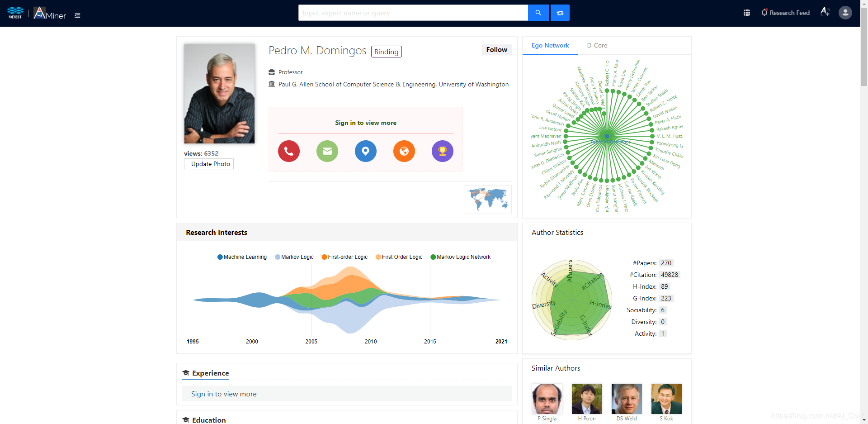Click the swap search mode button
This screenshot has height=424, width=868.
(560, 13)
